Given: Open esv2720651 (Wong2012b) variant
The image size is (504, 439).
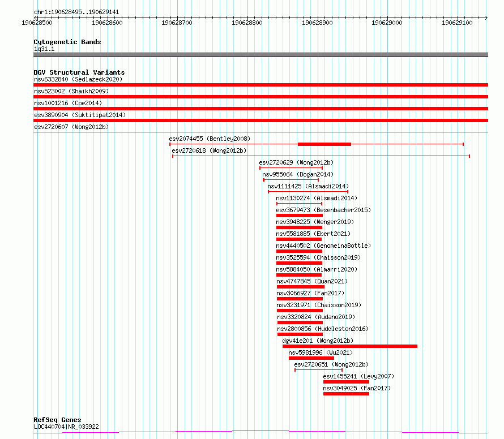Looking at the screenshot, I should click(331, 364).
